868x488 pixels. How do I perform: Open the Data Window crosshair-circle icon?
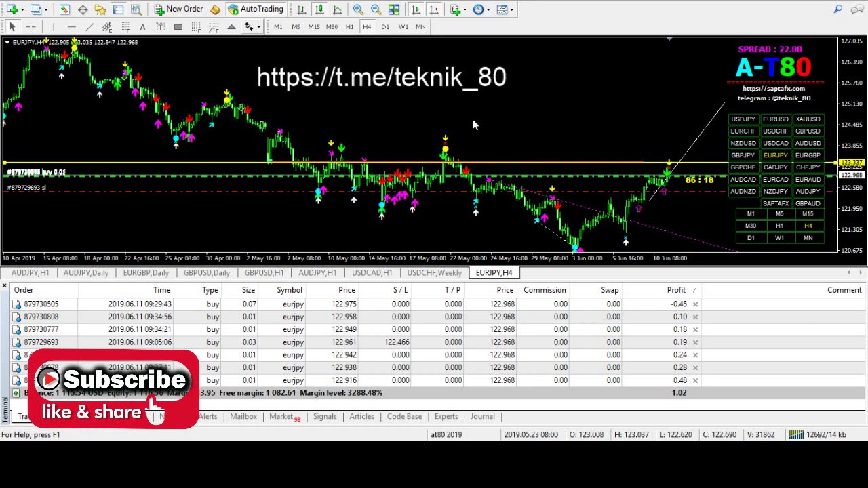[83, 9]
